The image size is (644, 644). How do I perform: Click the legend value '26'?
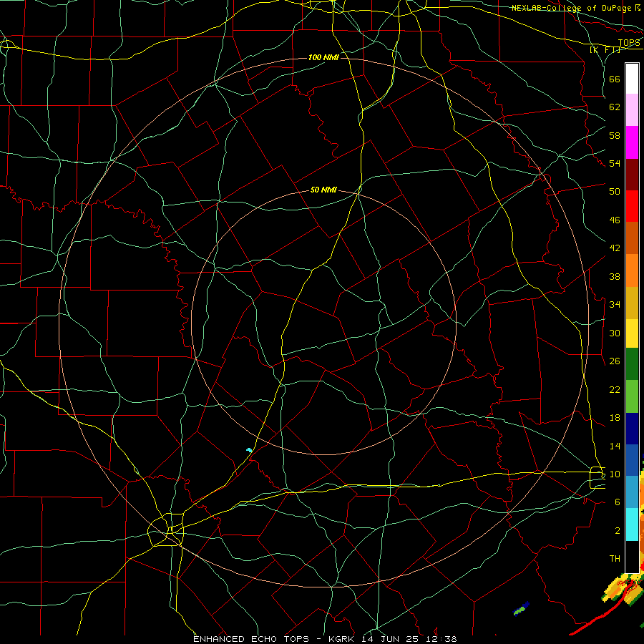(615, 361)
